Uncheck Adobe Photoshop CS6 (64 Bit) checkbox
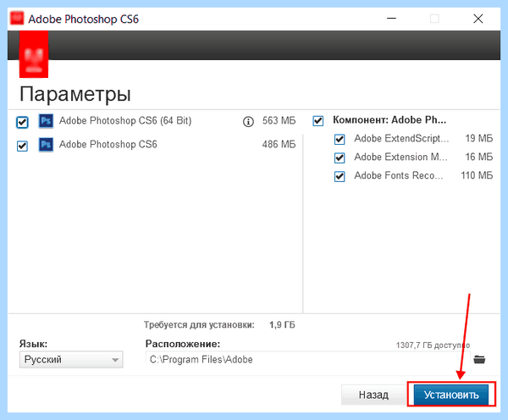508x420 pixels. [22, 122]
